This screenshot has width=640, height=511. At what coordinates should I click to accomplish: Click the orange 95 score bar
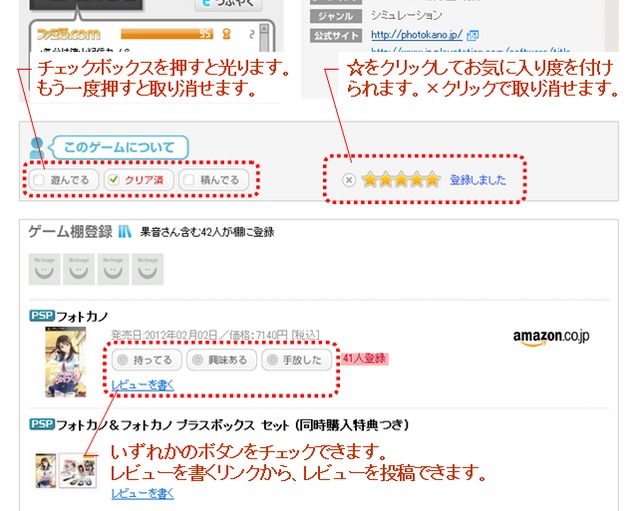pos(167,34)
